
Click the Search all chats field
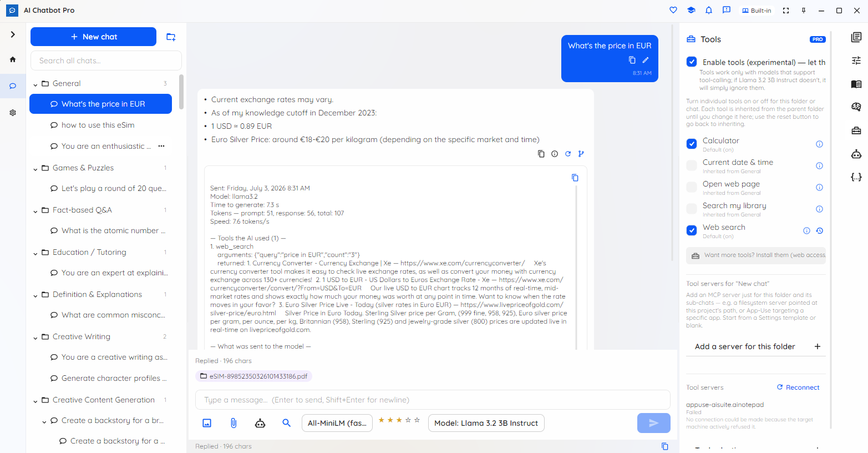[106, 61]
